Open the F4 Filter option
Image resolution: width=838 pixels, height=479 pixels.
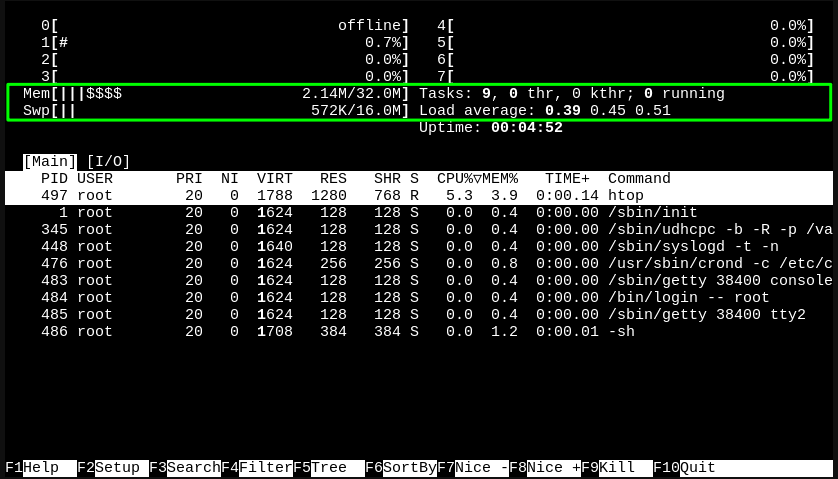[257, 468]
